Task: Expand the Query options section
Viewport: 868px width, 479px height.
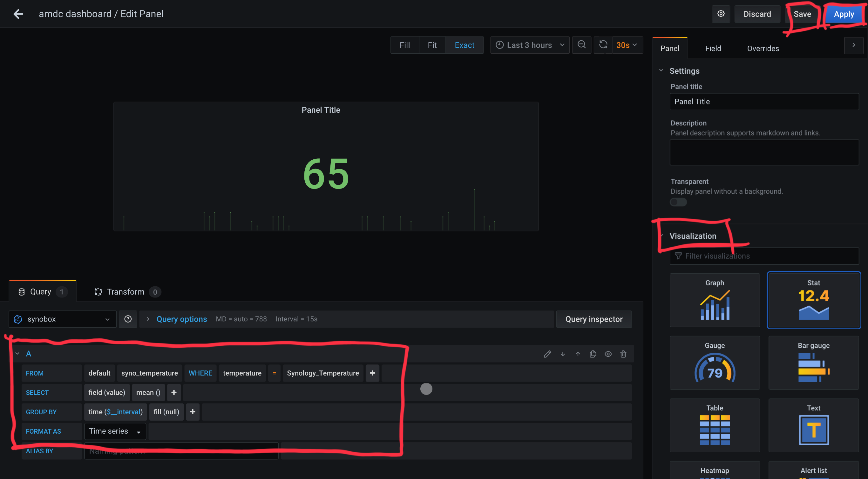Action: [182, 319]
